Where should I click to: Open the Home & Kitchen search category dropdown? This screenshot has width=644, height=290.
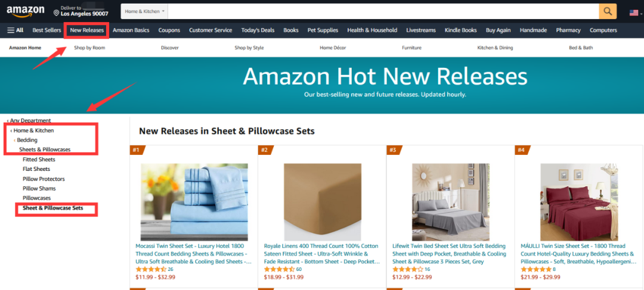pos(144,11)
